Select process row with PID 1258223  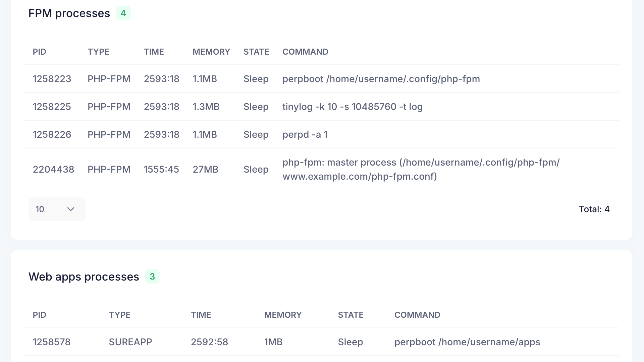click(52, 79)
